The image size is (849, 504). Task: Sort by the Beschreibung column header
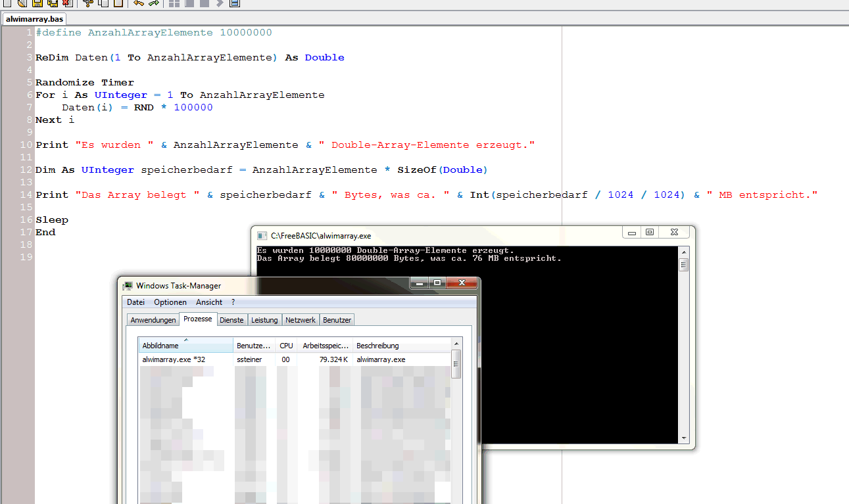click(402, 346)
